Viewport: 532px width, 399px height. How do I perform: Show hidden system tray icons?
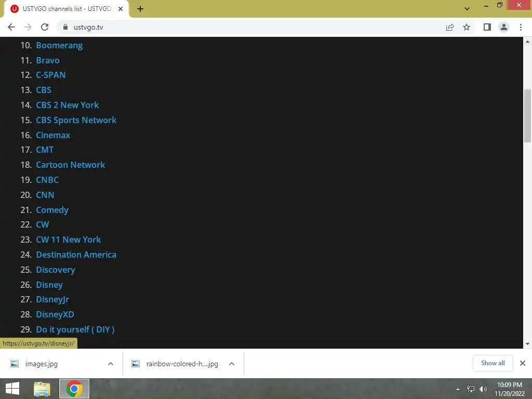tap(458, 389)
